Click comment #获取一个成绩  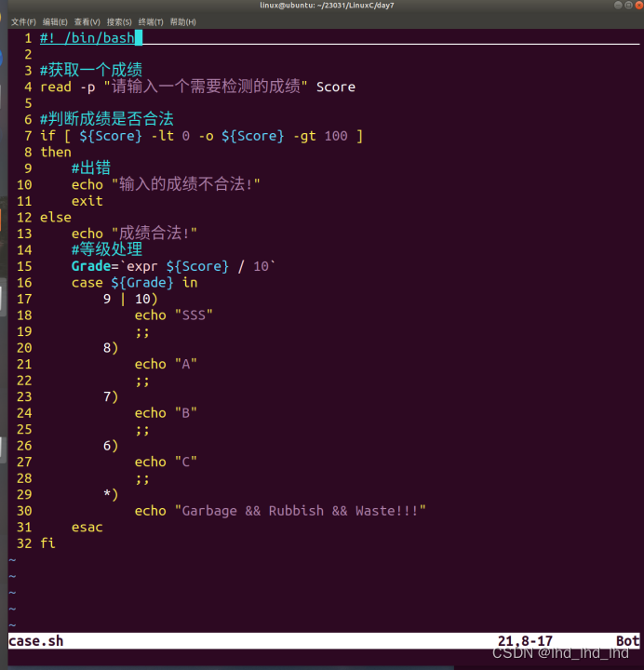point(91,70)
